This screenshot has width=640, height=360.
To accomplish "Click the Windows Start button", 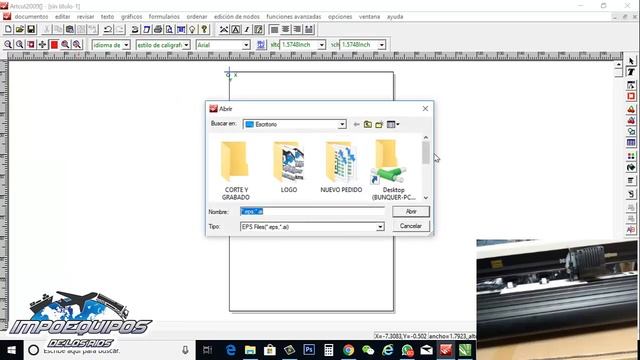I will (x=11, y=350).
